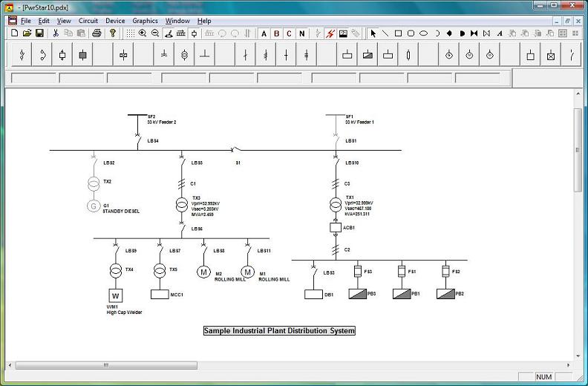Save the drawing using the floppy disk icon
This screenshot has width=588, height=386.
click(39, 33)
